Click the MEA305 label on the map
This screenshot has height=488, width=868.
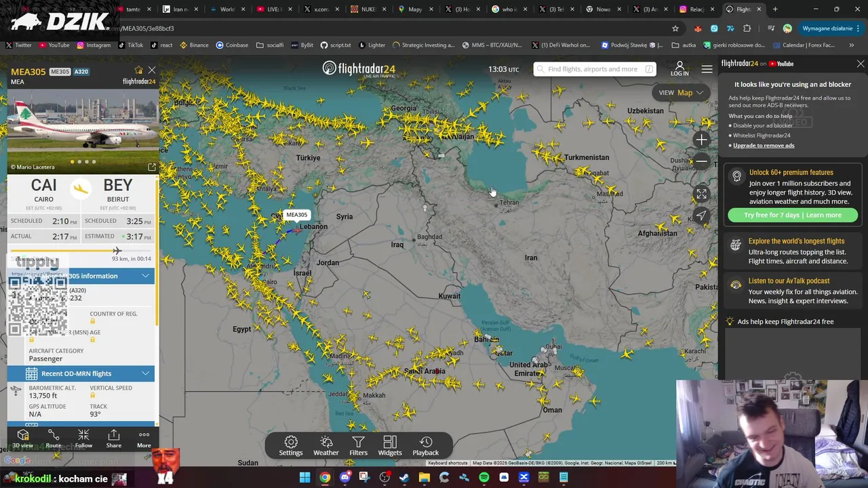296,215
